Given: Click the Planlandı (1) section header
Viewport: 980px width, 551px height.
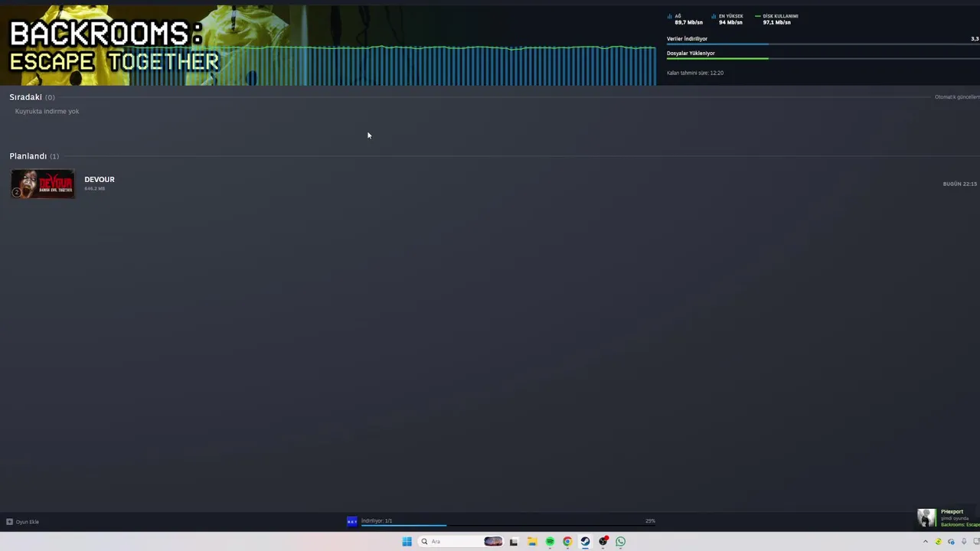Looking at the screenshot, I should [x=34, y=156].
